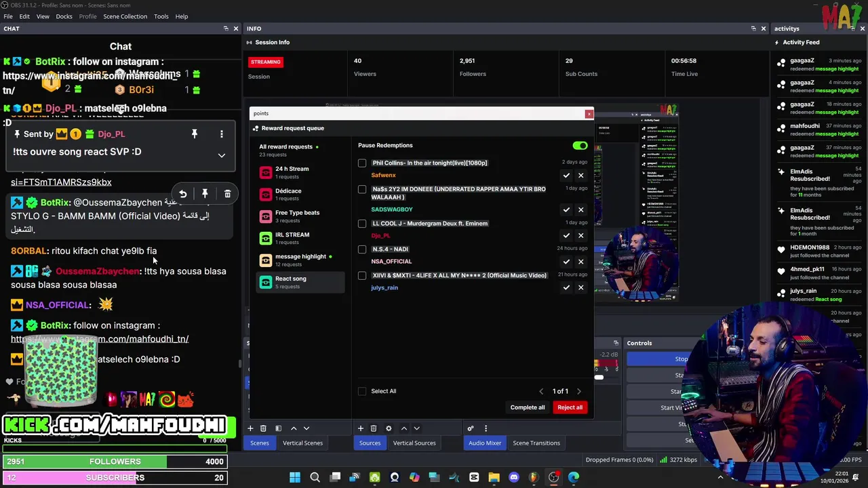Check the Na$s 2Y2 request checkbox
This screenshot has height=488, width=868.
pyautogui.click(x=362, y=189)
